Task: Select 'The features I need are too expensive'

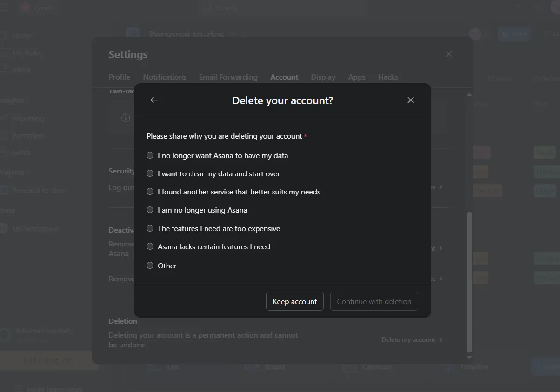Action: point(213,228)
